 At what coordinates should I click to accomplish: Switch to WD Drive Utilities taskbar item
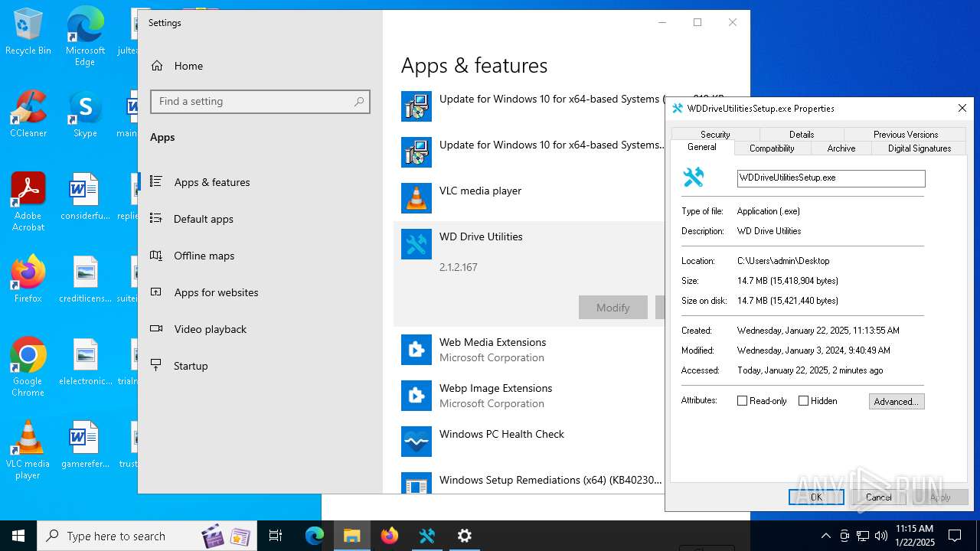click(427, 536)
